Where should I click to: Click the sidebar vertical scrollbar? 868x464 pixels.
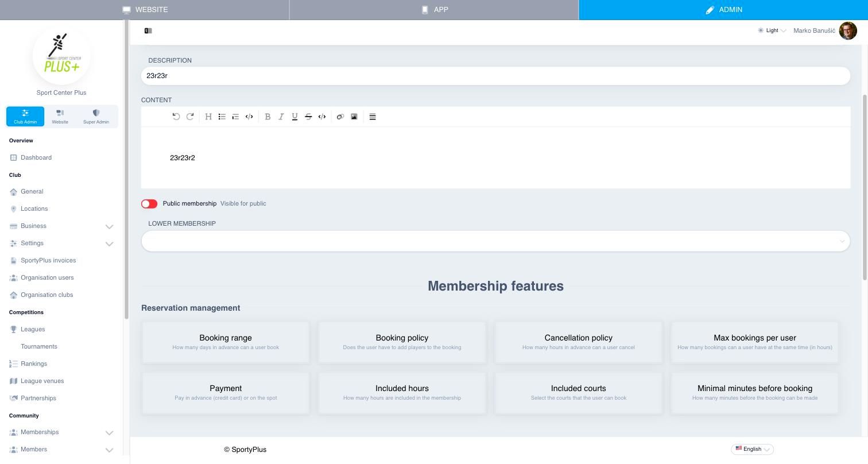tap(126, 169)
